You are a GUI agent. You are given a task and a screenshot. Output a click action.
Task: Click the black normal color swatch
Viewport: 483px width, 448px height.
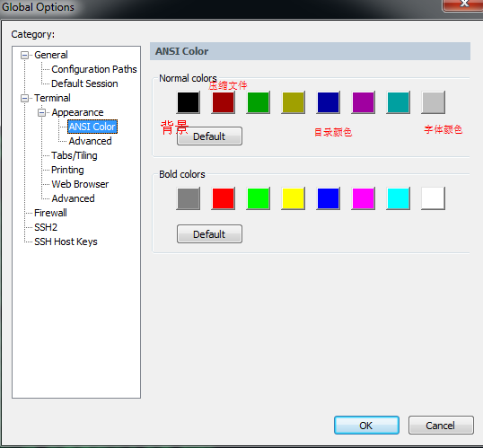pos(189,102)
